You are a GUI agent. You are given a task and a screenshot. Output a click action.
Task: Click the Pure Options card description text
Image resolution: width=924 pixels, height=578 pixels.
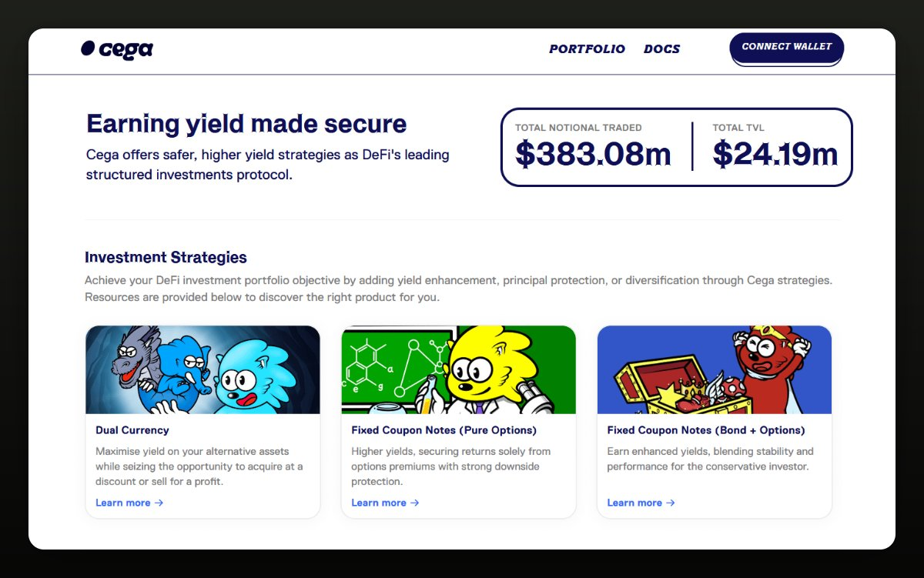click(450, 466)
